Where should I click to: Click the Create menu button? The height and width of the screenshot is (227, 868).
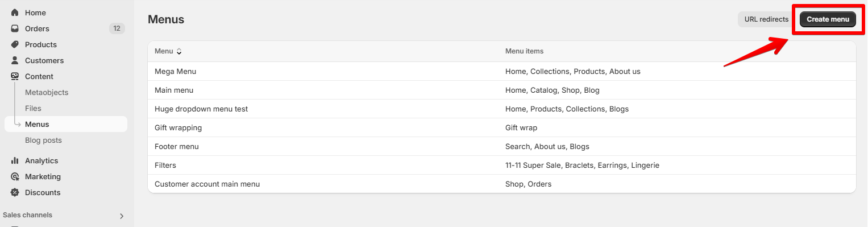point(828,19)
